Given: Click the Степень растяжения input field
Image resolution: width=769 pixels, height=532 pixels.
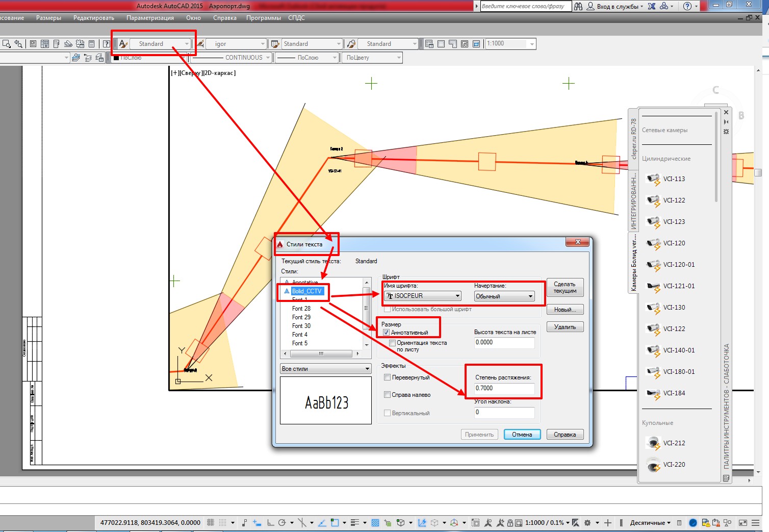Looking at the screenshot, I should click(x=504, y=388).
